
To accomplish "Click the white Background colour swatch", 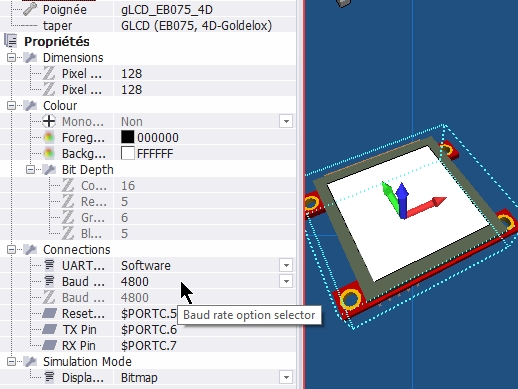I will coord(128,153).
